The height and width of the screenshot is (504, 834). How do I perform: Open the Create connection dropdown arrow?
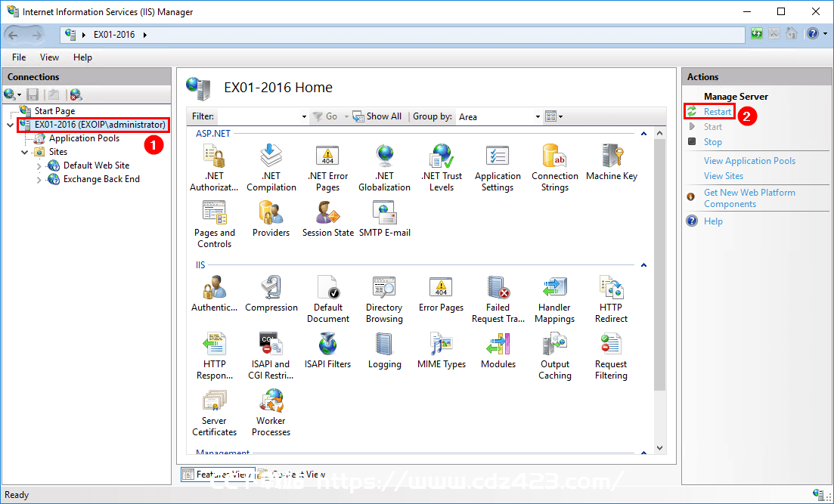coord(20,95)
